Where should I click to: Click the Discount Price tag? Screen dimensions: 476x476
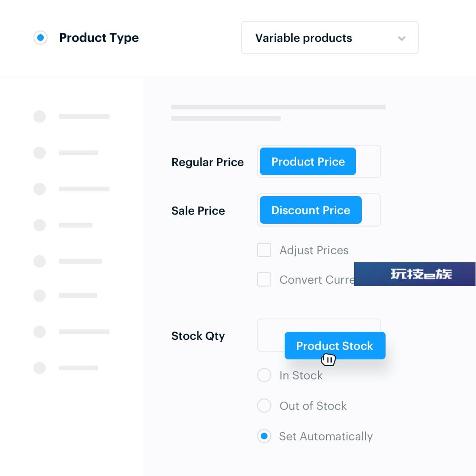(310, 210)
